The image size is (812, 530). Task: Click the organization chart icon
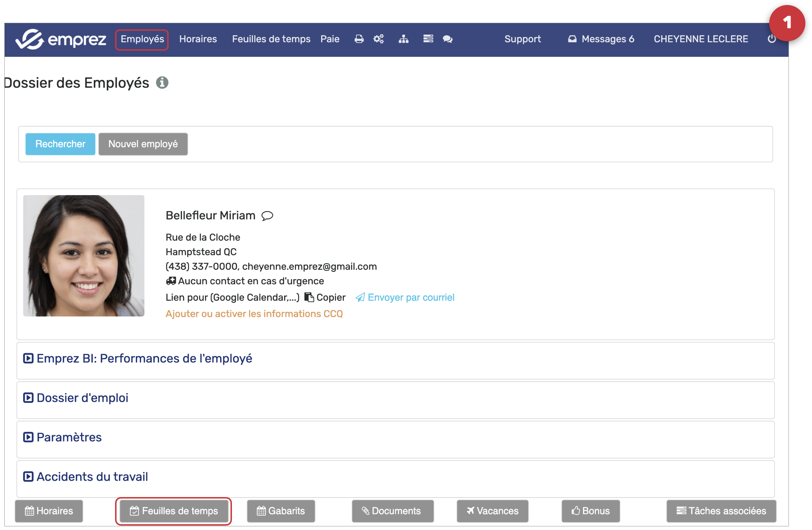coord(403,39)
